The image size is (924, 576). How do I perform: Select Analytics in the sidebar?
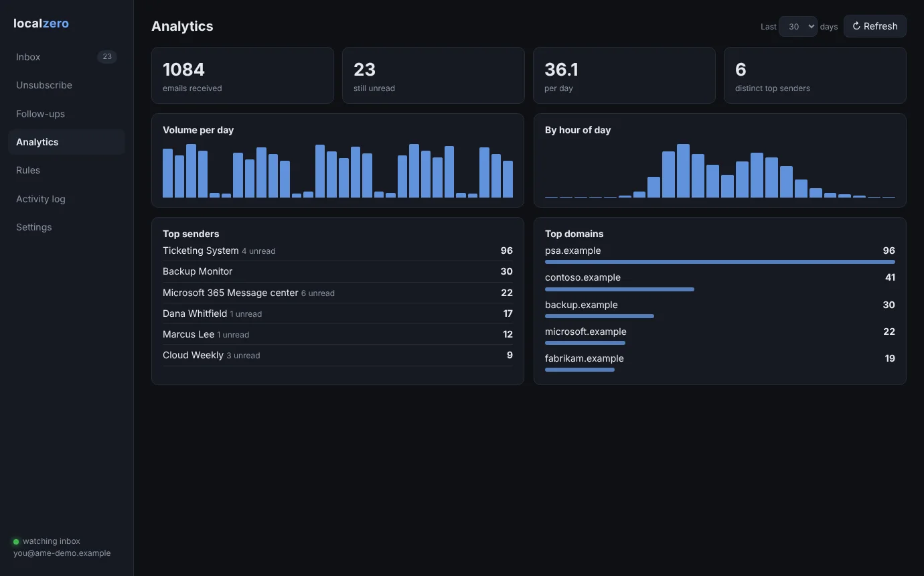pos(66,142)
